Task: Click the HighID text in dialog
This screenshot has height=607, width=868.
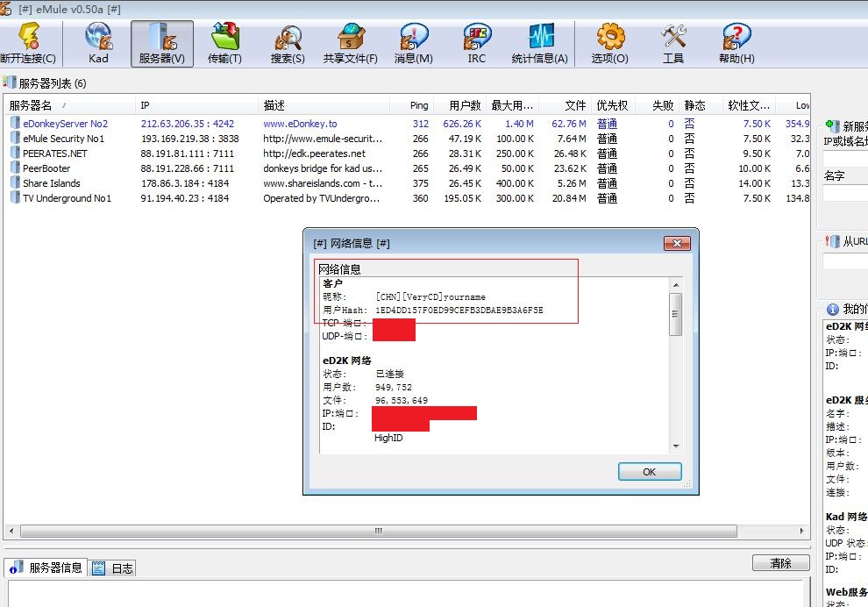Action: tap(388, 438)
